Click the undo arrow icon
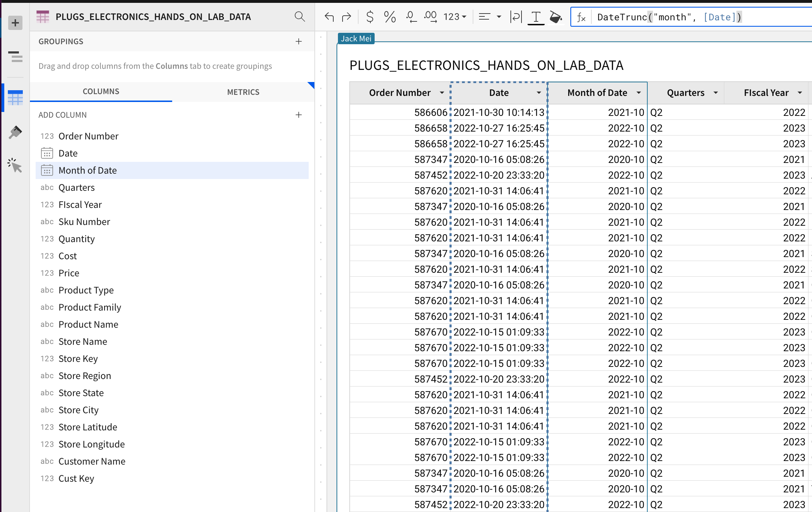Image resolution: width=812 pixels, height=512 pixels. point(329,17)
